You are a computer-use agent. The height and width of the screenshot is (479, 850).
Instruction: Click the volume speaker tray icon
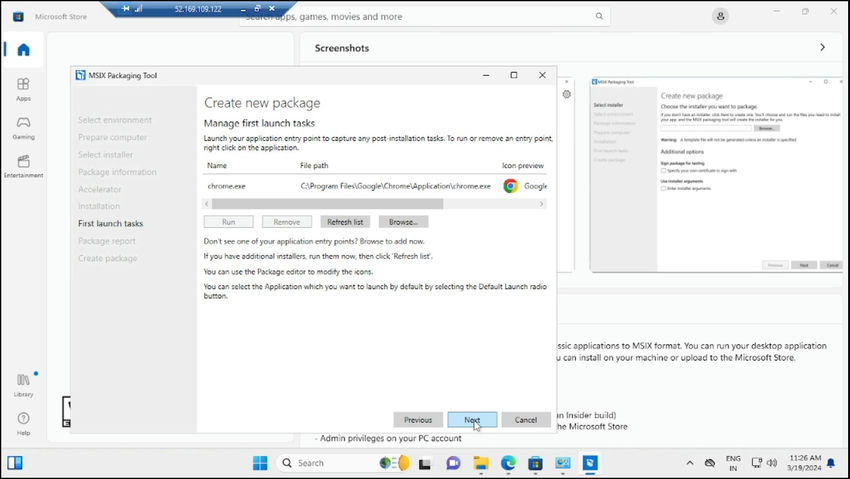tap(772, 463)
